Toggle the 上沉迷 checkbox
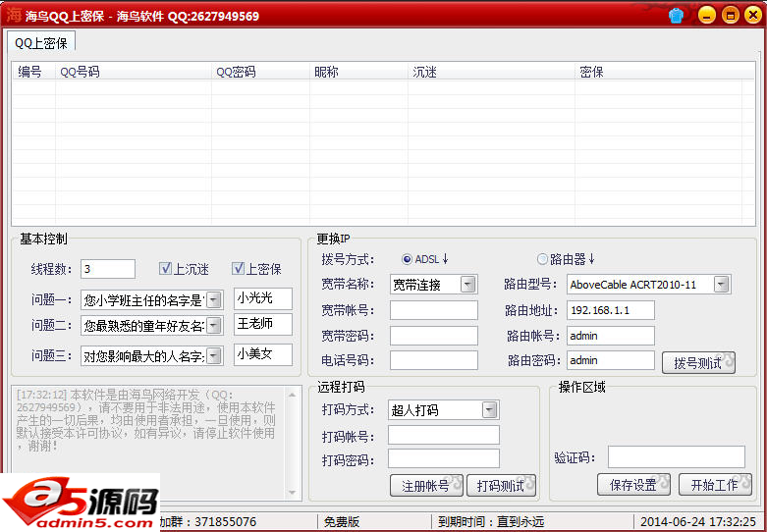 coord(165,268)
